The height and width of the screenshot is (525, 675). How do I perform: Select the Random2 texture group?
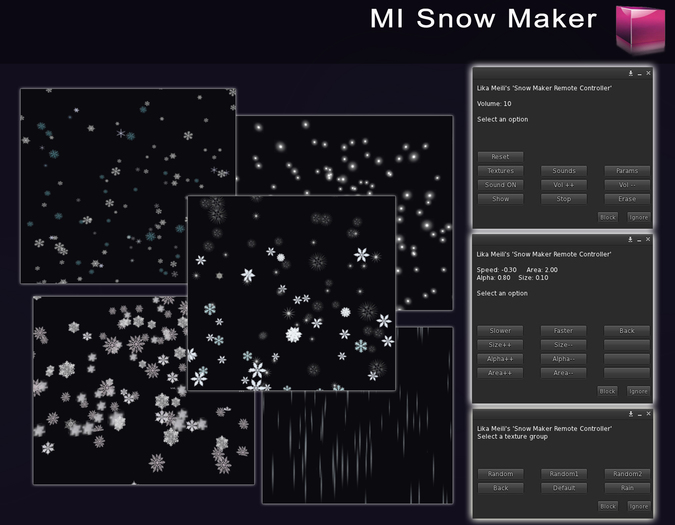click(x=627, y=474)
